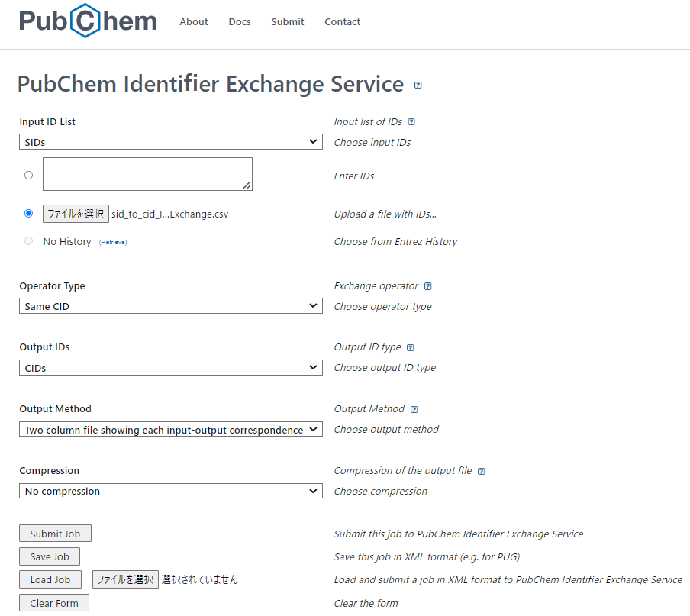690x616 pixels.
Task: Open the page title help icon
Action: [417, 85]
